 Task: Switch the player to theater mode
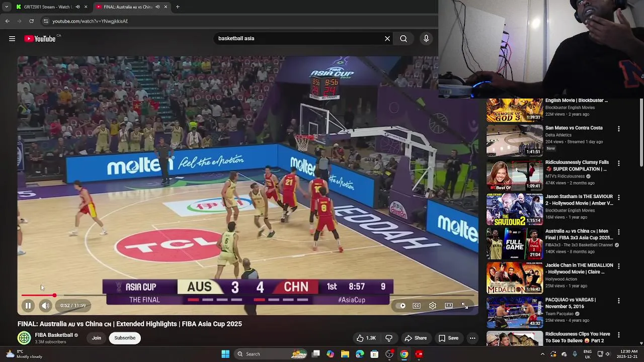(449, 305)
